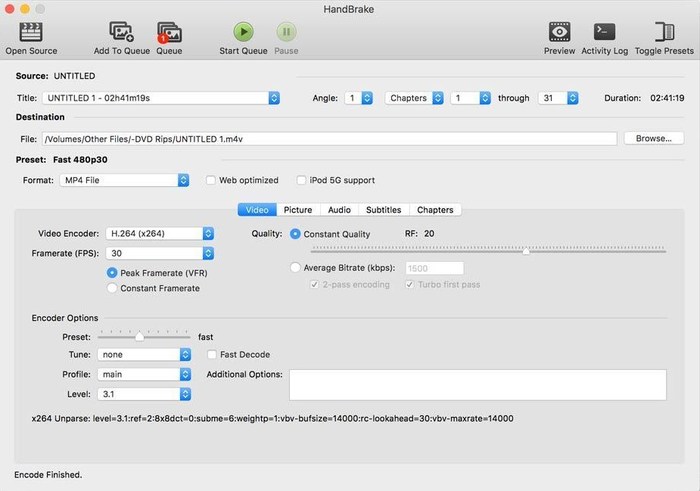Click the Source name UNTITLED
This screenshot has width=700, height=491.
click(75, 76)
